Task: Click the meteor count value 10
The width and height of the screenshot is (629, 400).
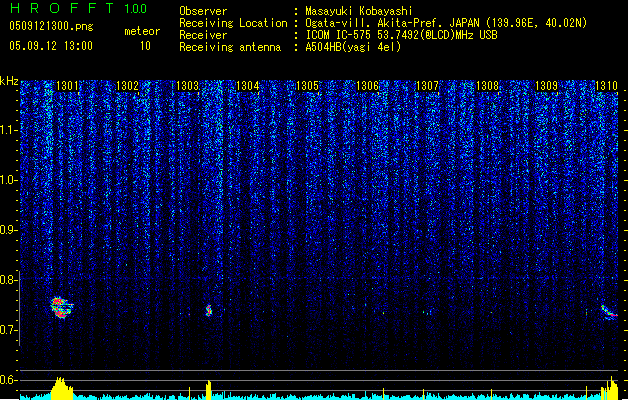Action: coord(145,46)
